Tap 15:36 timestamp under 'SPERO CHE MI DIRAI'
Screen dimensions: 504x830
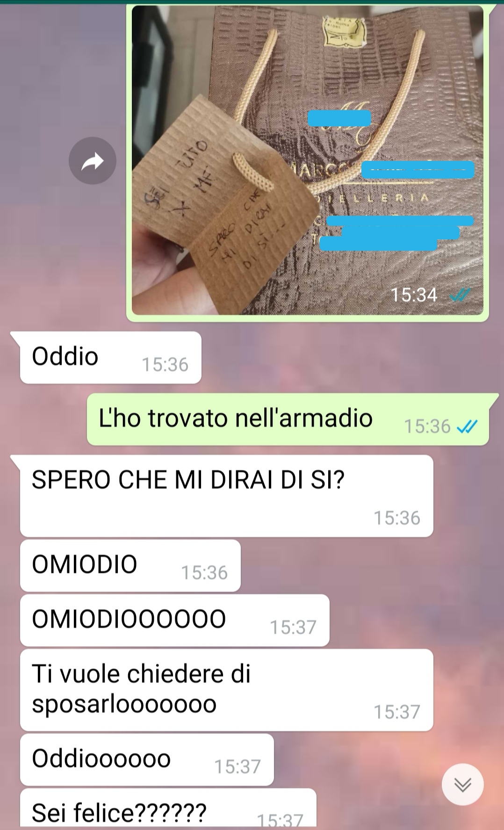(x=397, y=518)
